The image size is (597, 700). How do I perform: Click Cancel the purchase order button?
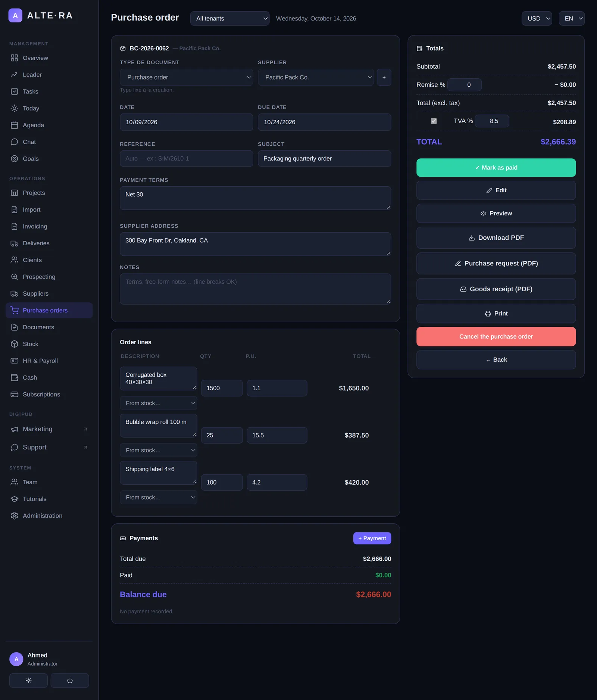tap(496, 336)
